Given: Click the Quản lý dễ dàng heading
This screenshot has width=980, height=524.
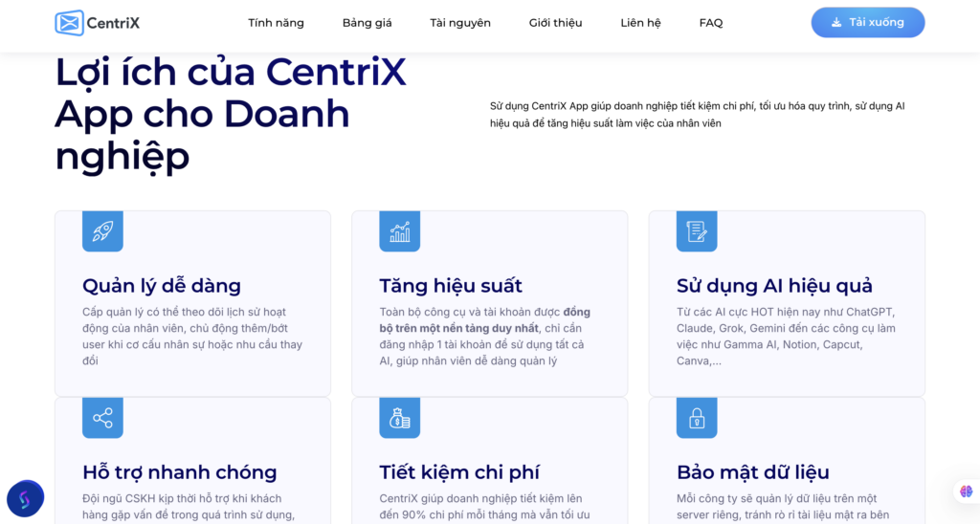Looking at the screenshot, I should coord(161,286).
